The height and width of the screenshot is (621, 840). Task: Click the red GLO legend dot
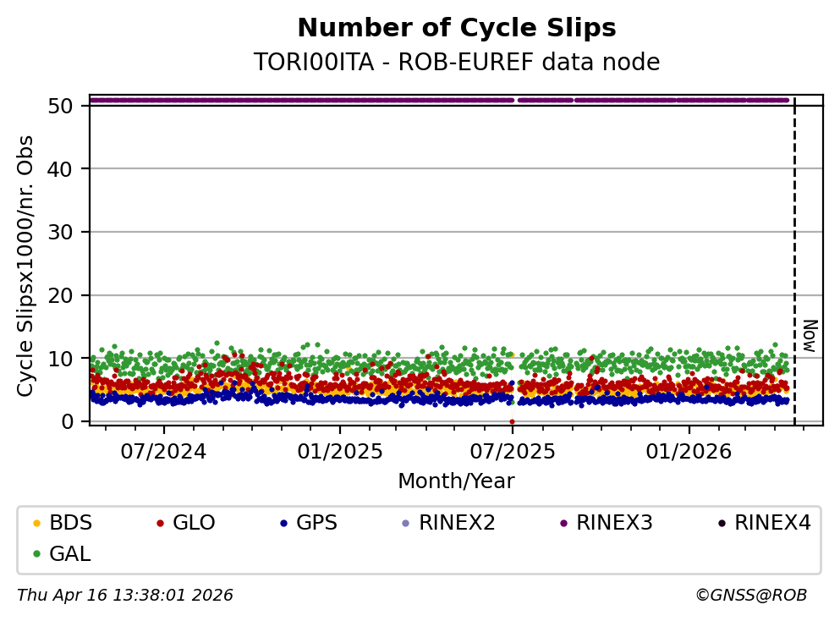point(160,524)
